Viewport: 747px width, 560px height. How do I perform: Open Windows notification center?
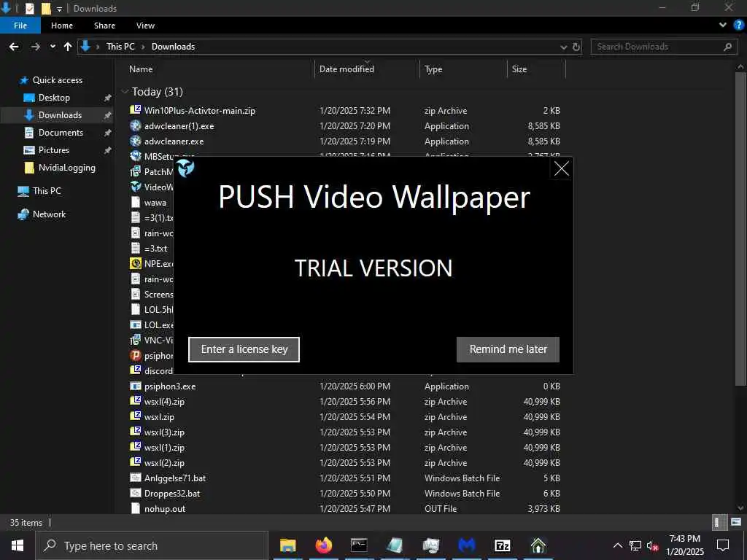[x=723, y=545]
